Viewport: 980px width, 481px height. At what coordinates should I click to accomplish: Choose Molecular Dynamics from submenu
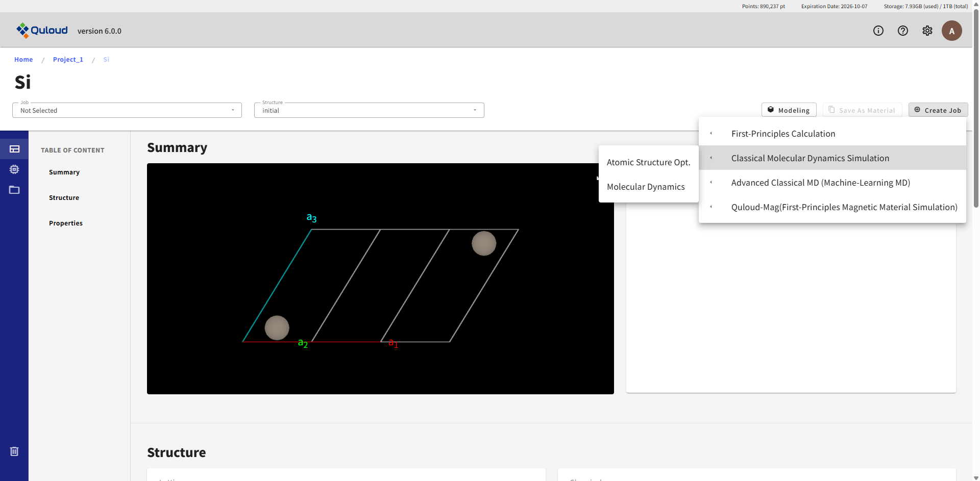pos(646,187)
